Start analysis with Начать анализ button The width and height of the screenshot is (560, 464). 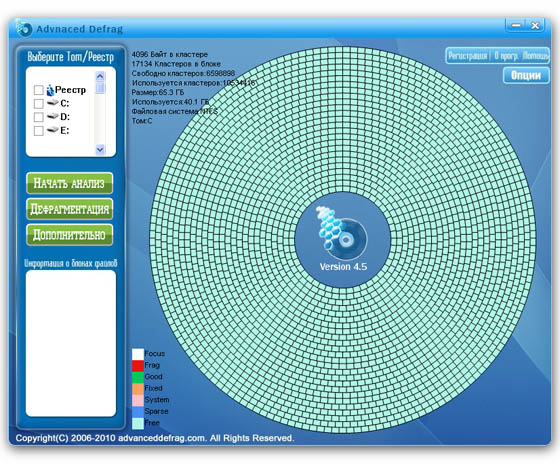click(x=70, y=183)
